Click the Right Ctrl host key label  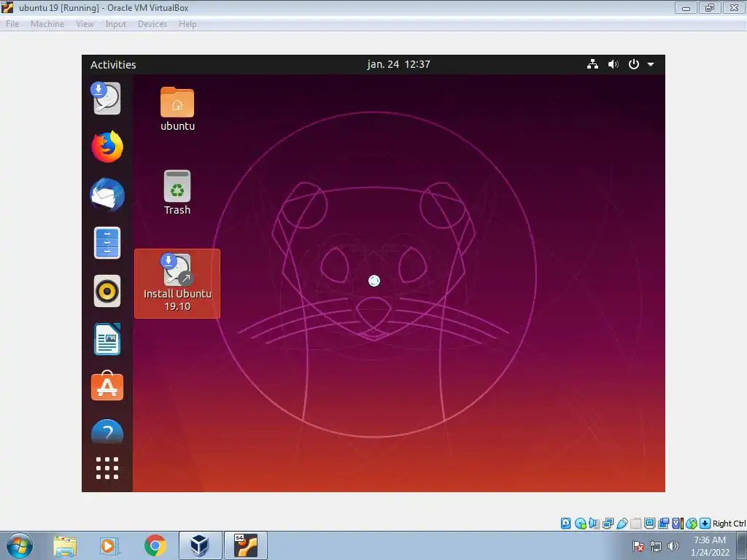click(729, 524)
